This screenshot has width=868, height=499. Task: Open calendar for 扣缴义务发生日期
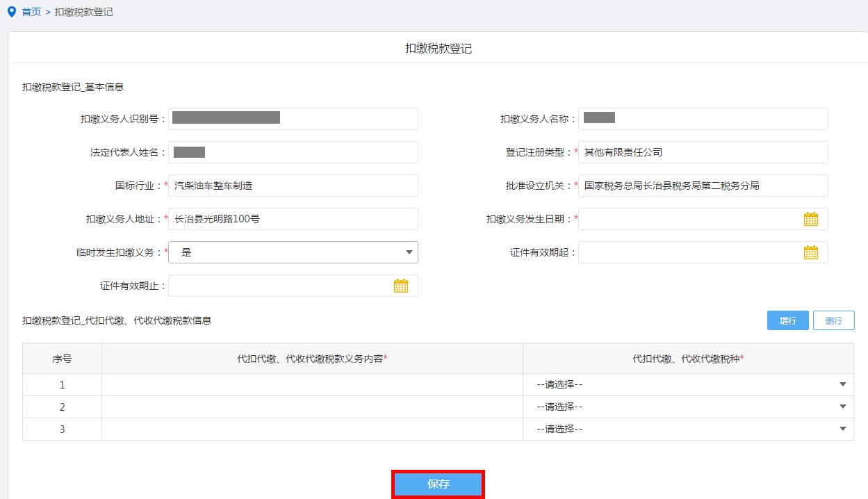811,219
